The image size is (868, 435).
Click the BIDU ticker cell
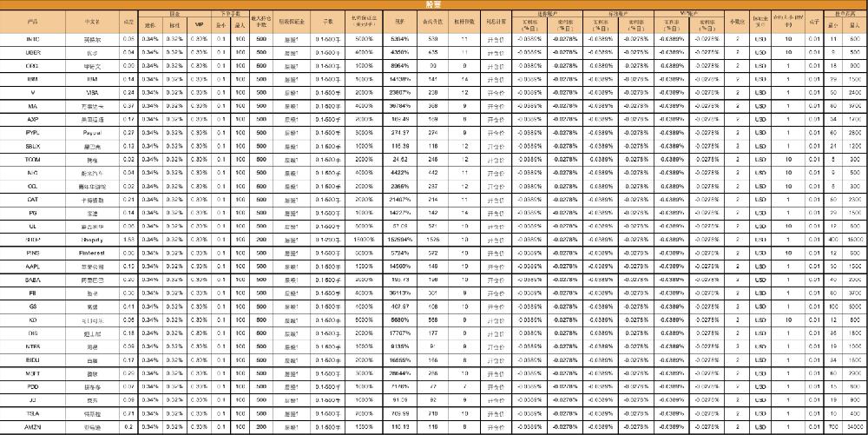coord(32,360)
